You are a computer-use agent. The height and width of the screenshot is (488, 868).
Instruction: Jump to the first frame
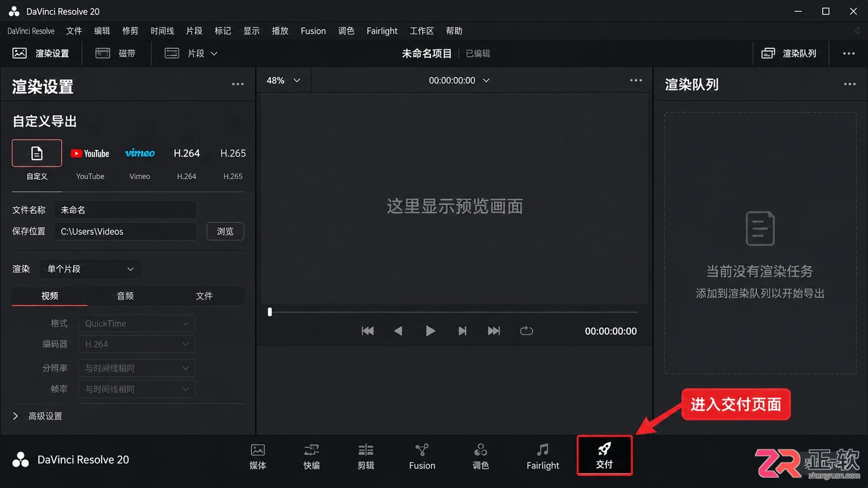point(368,331)
